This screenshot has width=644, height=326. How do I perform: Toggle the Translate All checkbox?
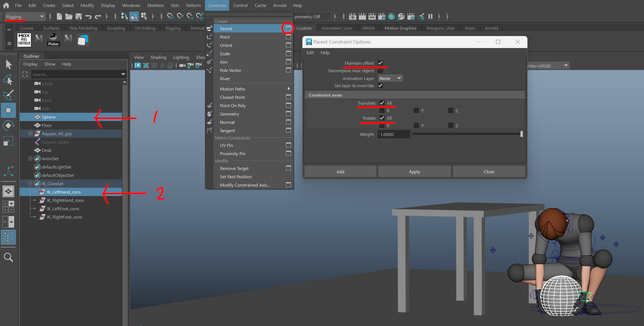tap(382, 103)
